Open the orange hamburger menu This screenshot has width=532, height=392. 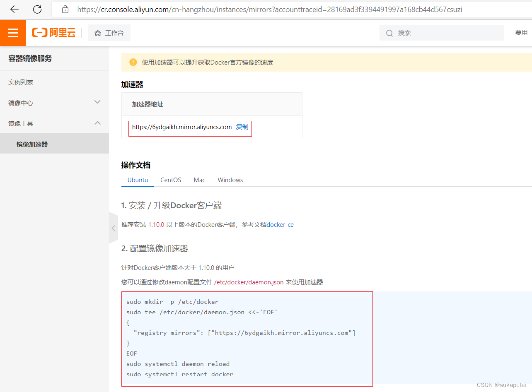point(13,33)
